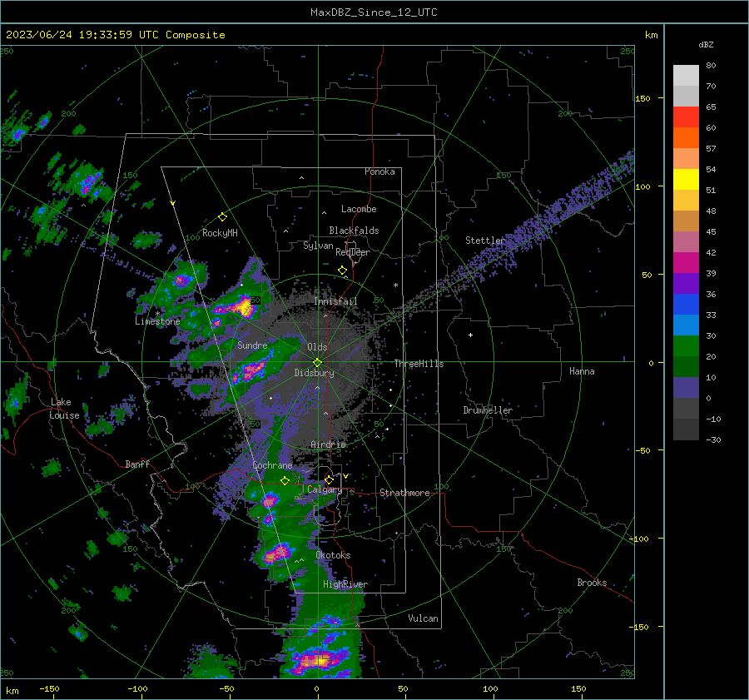Select the purple 36-39 dBZ legend swatch
749x700 pixels.
[686, 284]
